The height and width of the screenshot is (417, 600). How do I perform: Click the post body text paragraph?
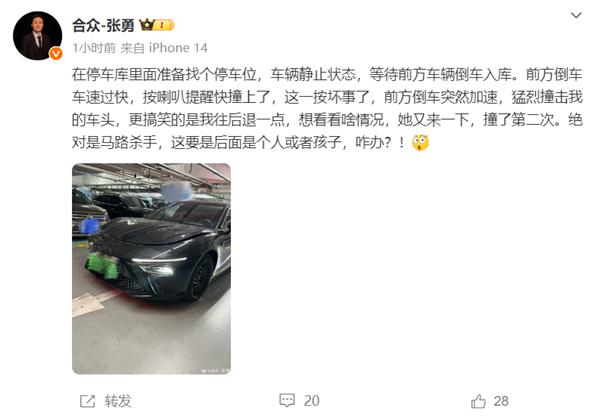tap(327, 109)
